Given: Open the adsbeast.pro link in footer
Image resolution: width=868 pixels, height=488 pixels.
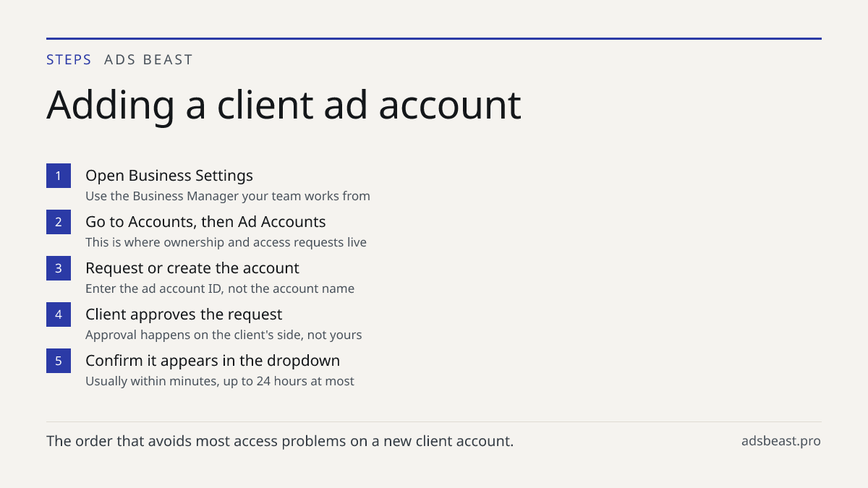Looking at the screenshot, I should coord(781,441).
